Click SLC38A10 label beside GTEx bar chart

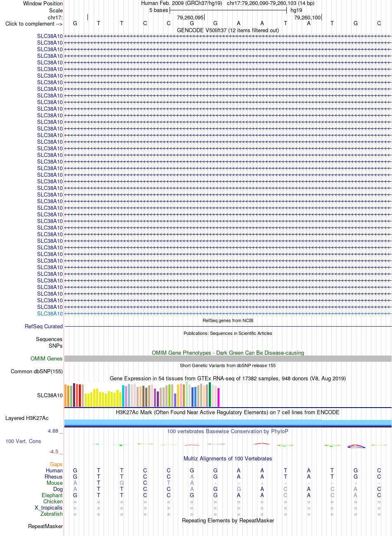[x=50, y=395]
